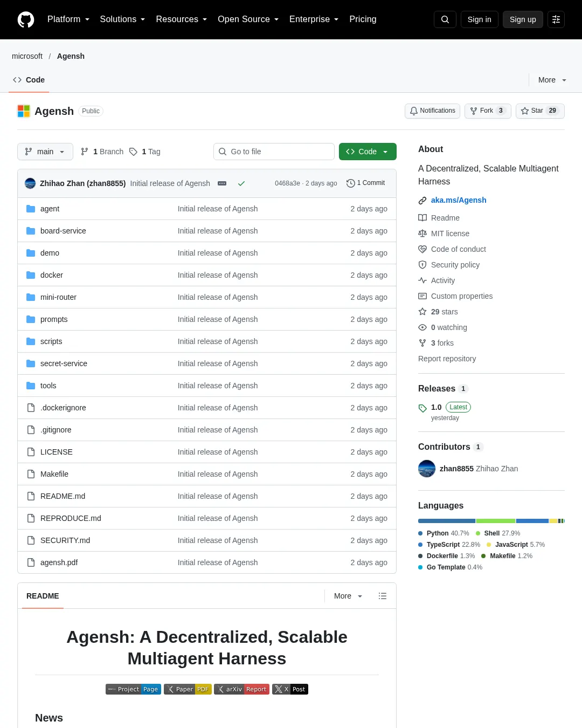
Task: Click the yellow JavaScript segment of languages bar
Action: [553, 521]
